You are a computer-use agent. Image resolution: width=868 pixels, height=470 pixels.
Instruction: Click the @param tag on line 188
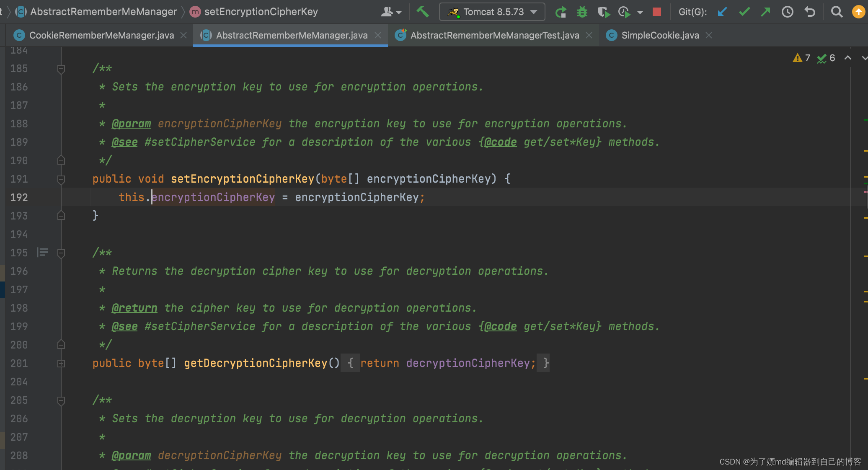131,124
